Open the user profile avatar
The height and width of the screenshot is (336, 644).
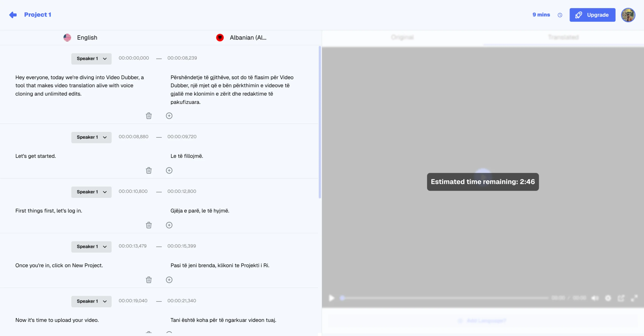[x=628, y=15]
